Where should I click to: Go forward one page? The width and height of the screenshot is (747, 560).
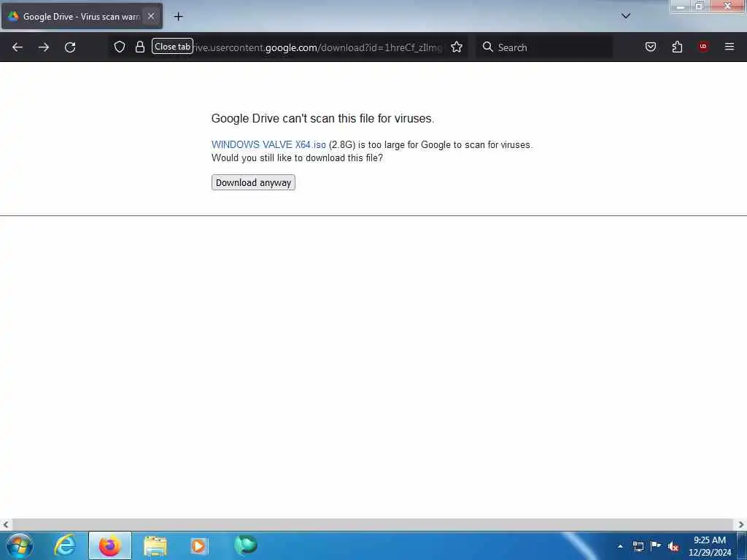point(44,47)
